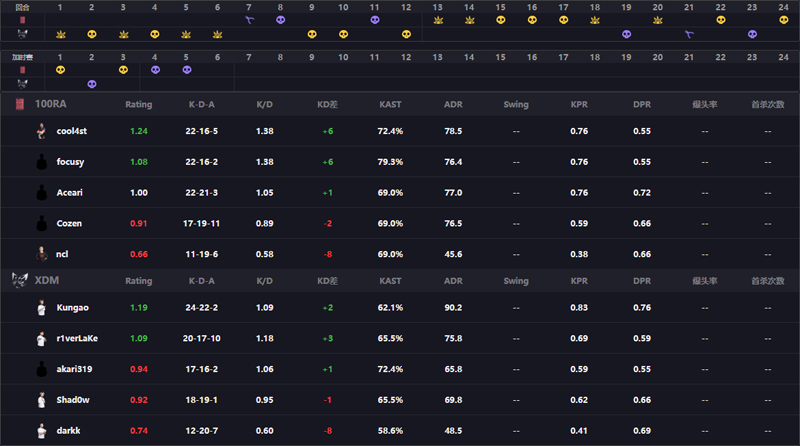Open player focusy's profile
Image resolution: width=800 pixels, height=446 pixels.
(x=70, y=162)
